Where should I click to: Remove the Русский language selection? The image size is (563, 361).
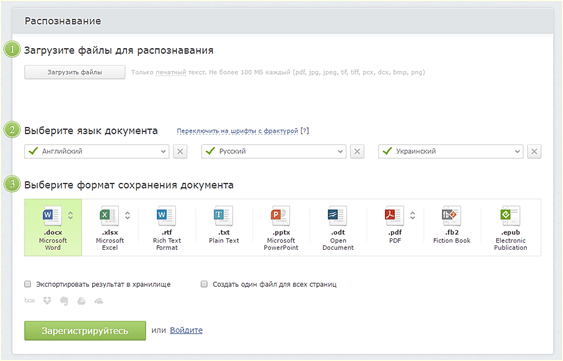(357, 152)
